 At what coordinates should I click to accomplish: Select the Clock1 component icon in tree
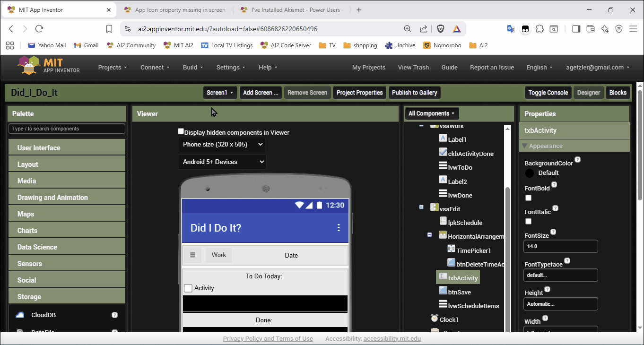coord(434,319)
